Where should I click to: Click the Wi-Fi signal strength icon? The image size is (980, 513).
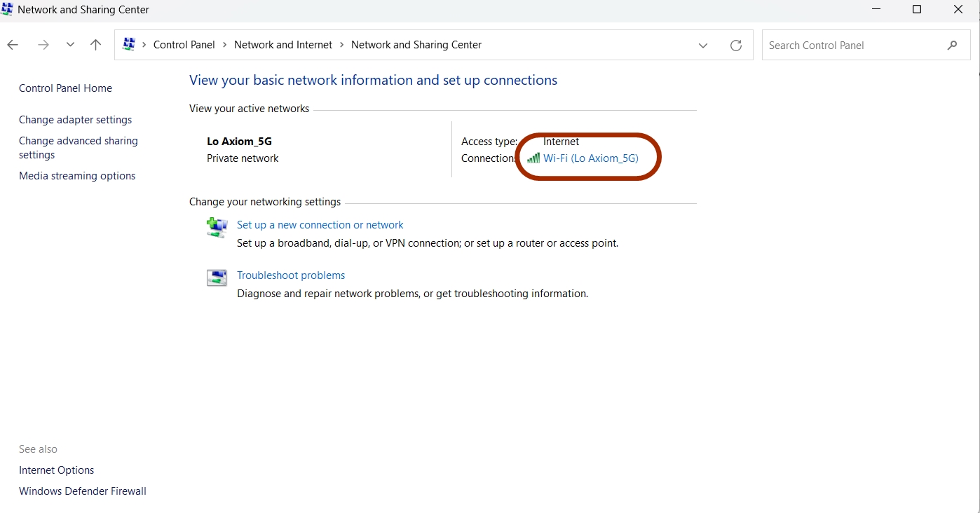[x=533, y=158]
